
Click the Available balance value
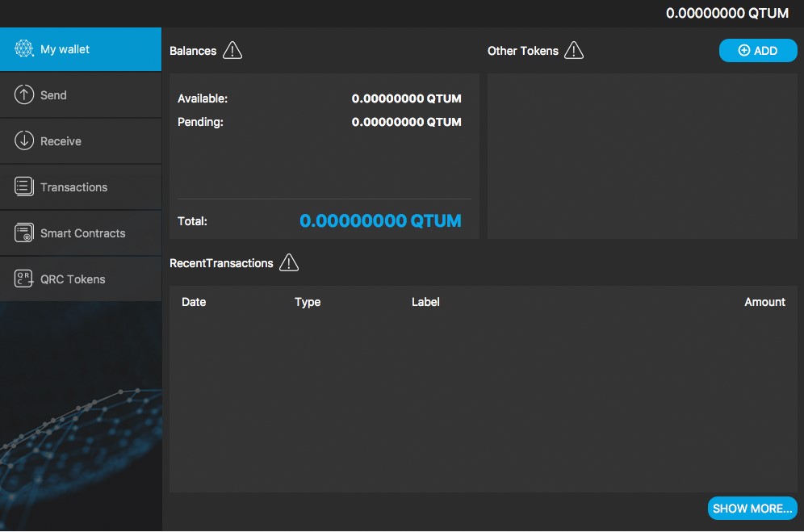pos(407,98)
